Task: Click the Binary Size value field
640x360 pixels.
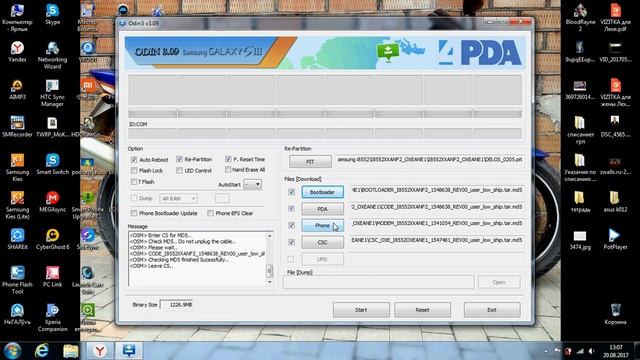Action: tap(176, 304)
